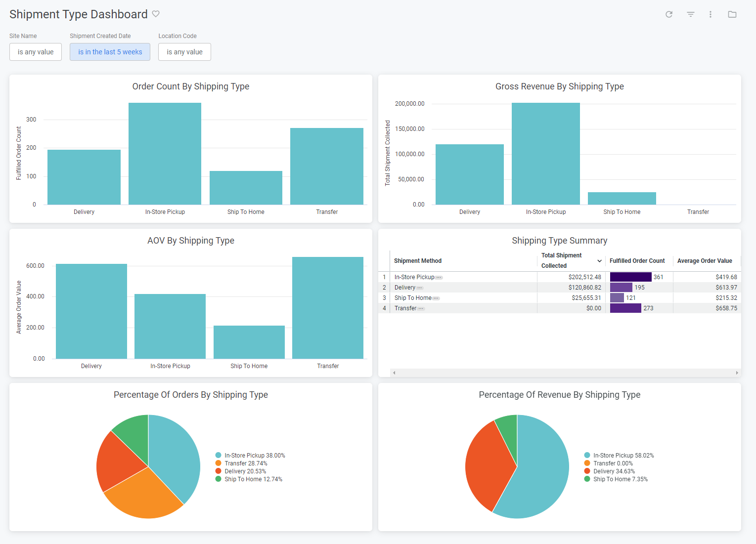Toggle In-Store Pickup 38.00% legend entry
756x544 pixels.
250,456
